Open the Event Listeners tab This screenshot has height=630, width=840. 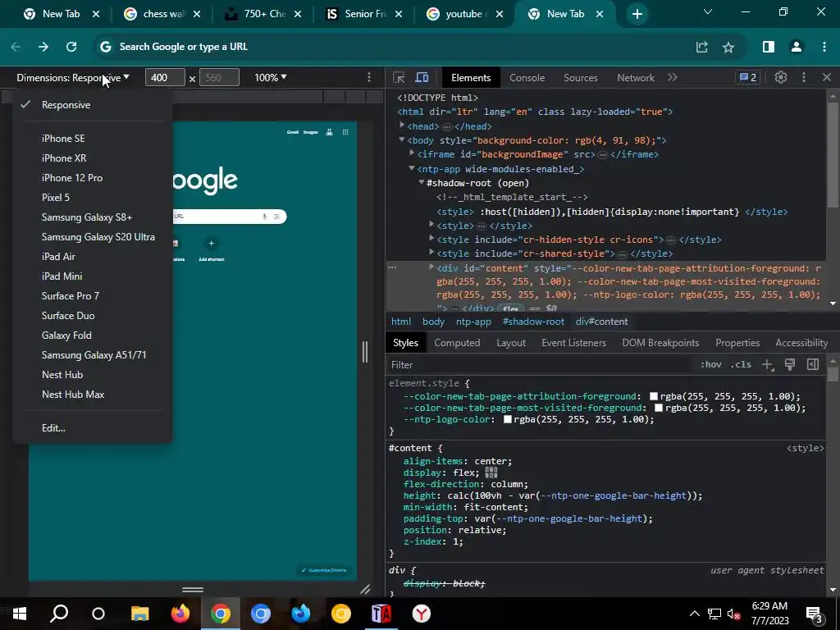click(x=573, y=343)
